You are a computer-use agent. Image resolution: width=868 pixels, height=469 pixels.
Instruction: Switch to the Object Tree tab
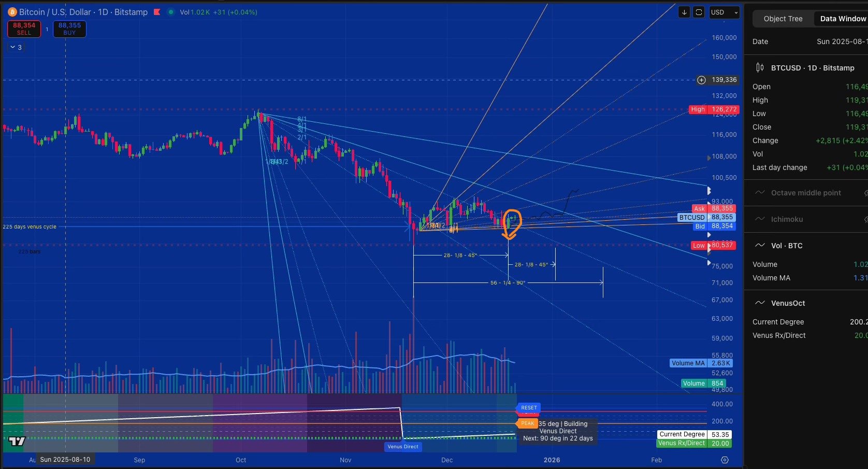pos(783,19)
